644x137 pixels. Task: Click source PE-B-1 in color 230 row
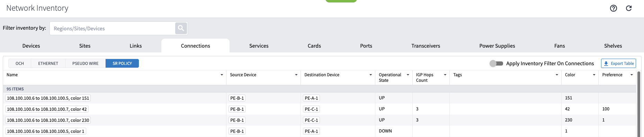coord(237,120)
